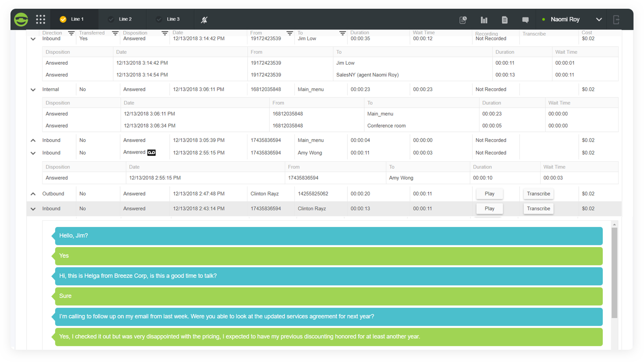Open the call history report icon
Screen dimensions: 644x362
coord(463,20)
